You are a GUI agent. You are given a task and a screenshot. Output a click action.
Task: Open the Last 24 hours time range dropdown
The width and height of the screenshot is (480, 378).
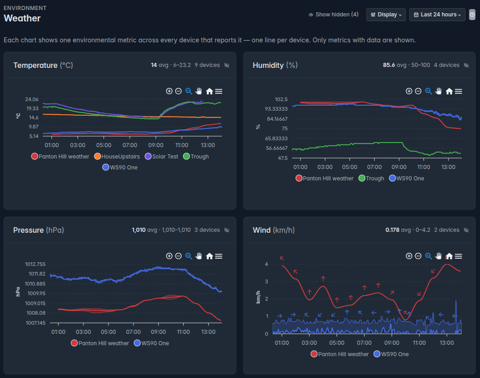coord(437,15)
